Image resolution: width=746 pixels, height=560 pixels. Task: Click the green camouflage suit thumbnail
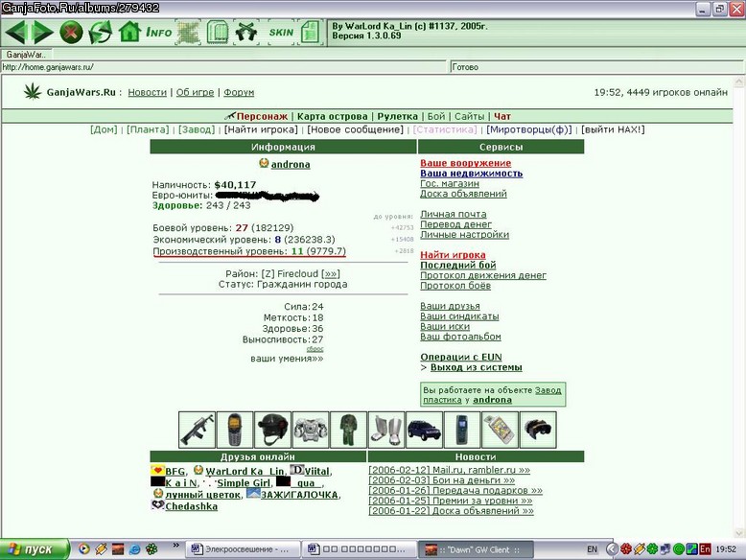click(348, 431)
